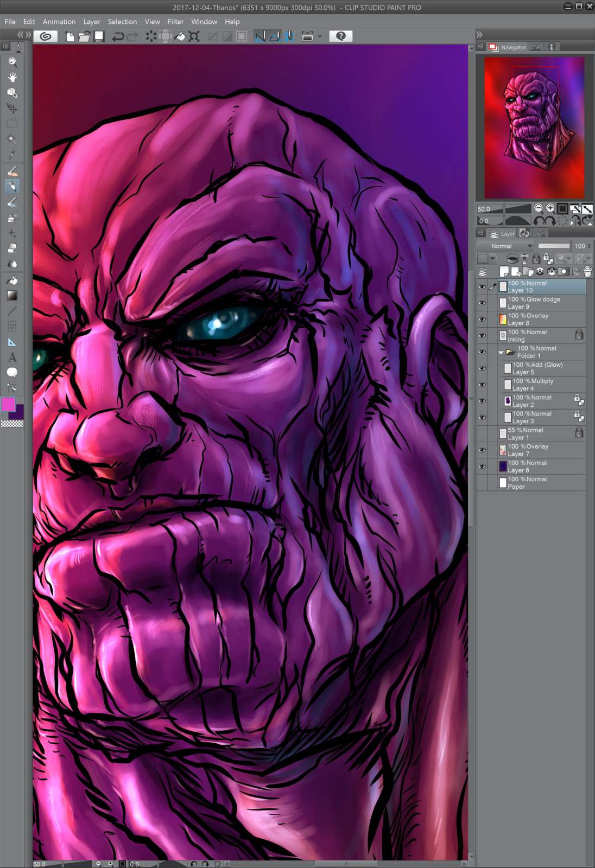Viewport: 595px width, 868px height.
Task: Hide Layer 5 Add (Glow) eye
Action: click(x=482, y=368)
